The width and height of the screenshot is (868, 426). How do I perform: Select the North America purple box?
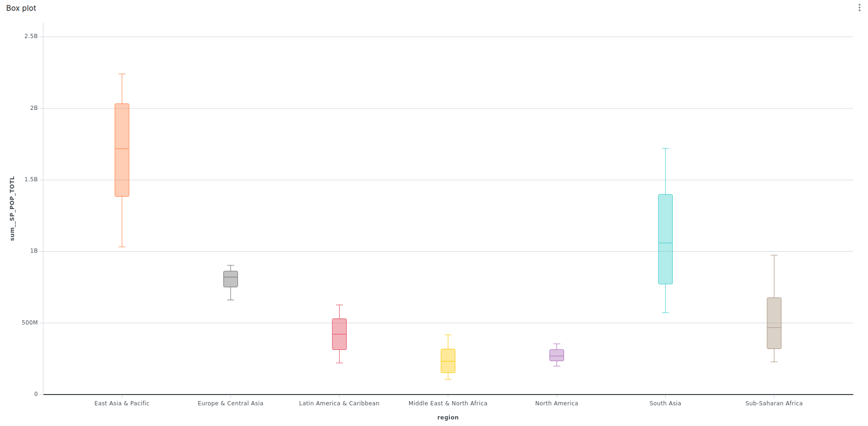tap(556, 355)
